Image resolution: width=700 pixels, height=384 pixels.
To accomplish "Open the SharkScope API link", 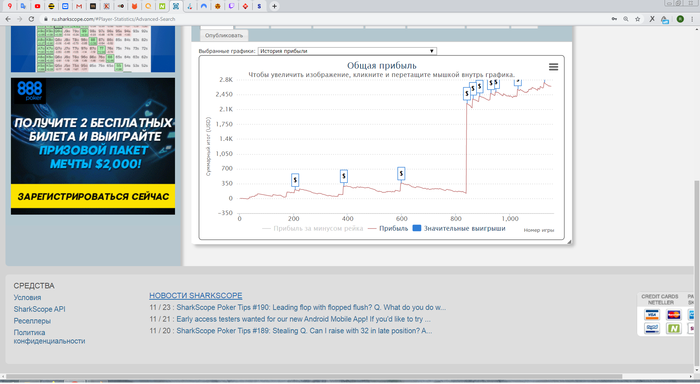I will [x=39, y=309].
